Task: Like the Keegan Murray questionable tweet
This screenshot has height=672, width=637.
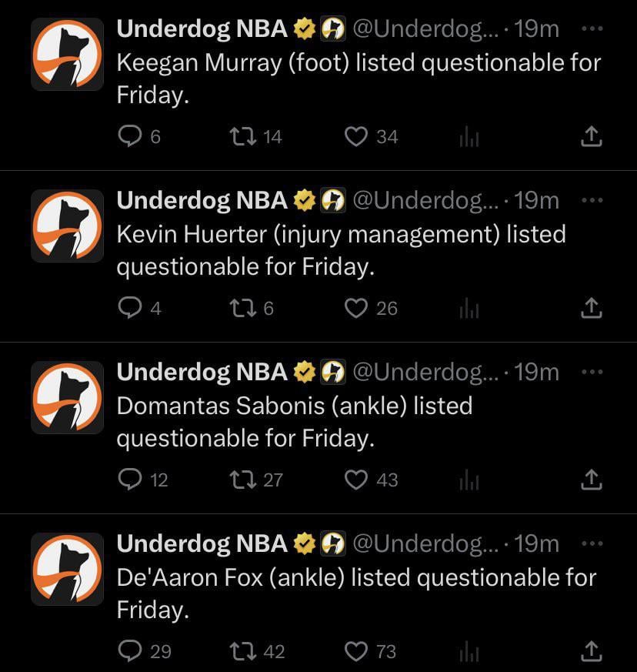Action: [355, 137]
